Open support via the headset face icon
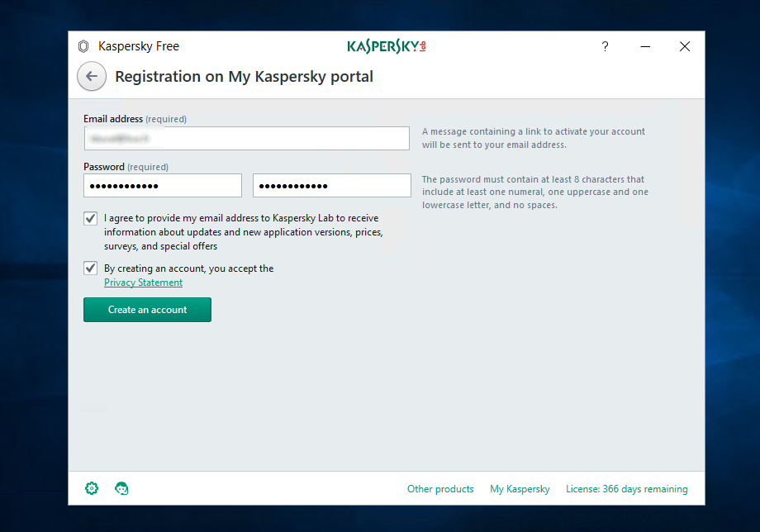Screen dimensions: 760x532 pos(121,488)
